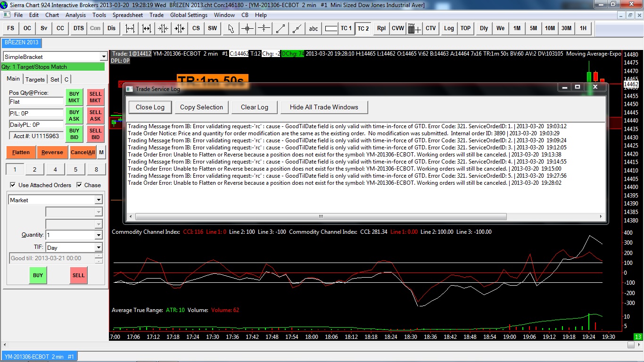Image resolution: width=644 pixels, height=362 pixels.
Task: Activate the chart crosshair tool
Action: (248, 28)
